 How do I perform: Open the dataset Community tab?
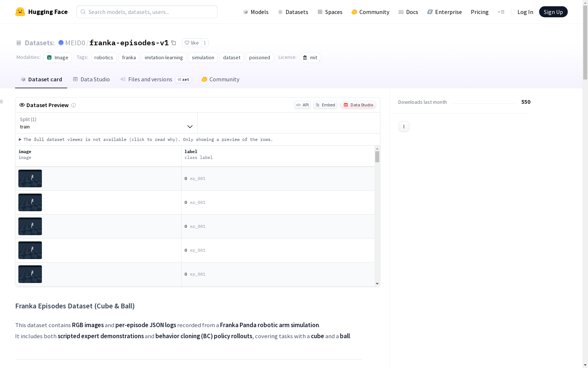220,79
